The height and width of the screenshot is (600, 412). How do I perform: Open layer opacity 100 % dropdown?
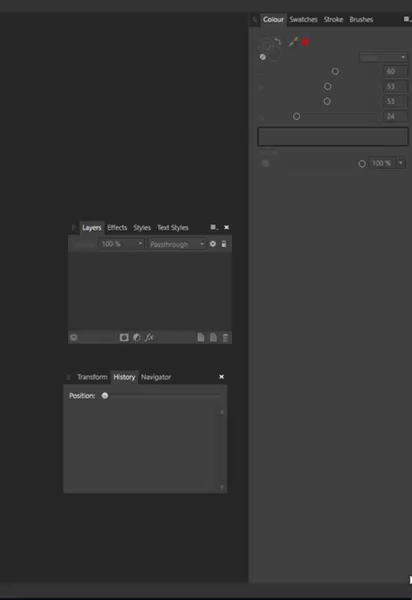pos(121,244)
